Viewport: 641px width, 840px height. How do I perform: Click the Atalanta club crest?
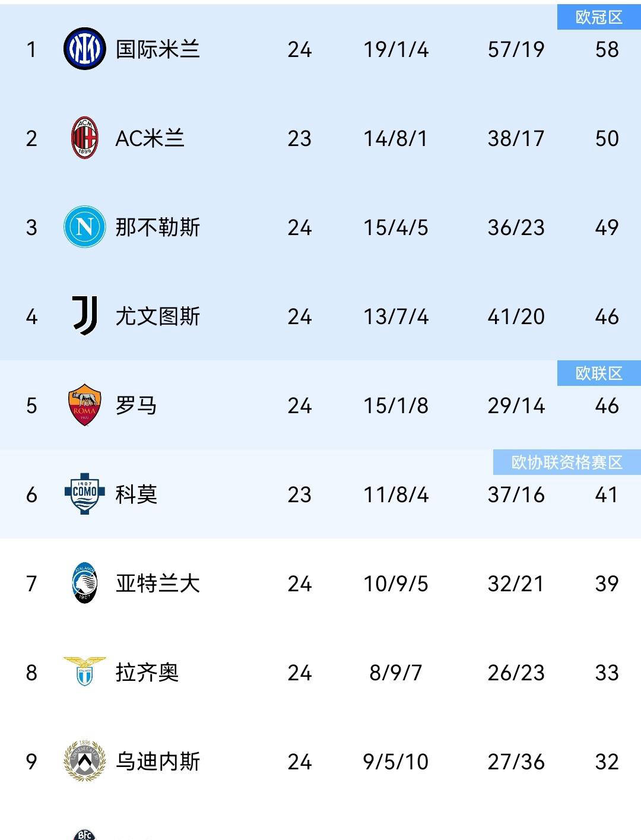point(84,583)
